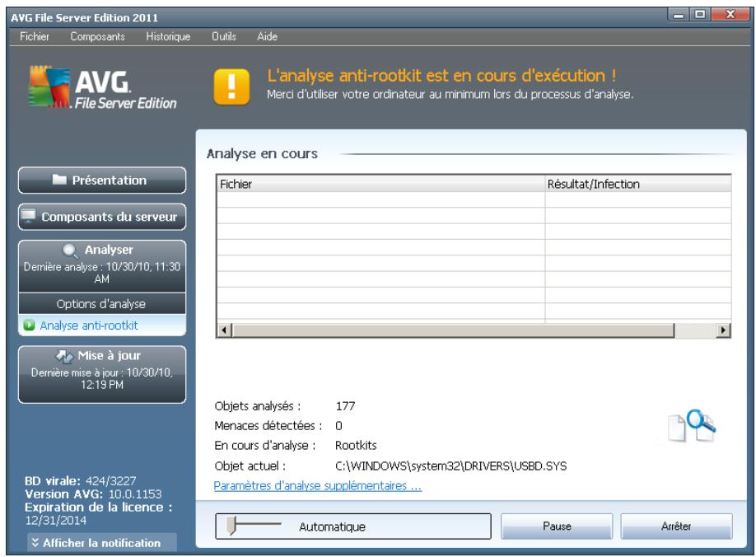The width and height of the screenshot is (756, 557).
Task: Pause the running anti-rootkit scan
Action: point(557,527)
